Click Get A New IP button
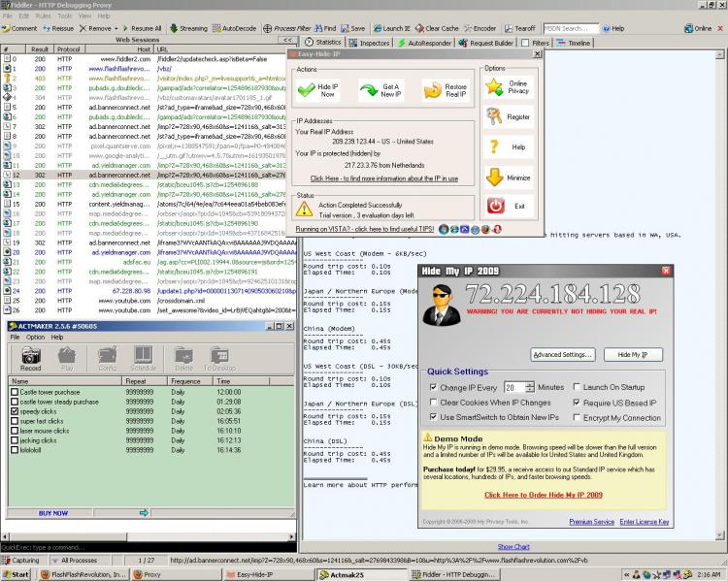The width and height of the screenshot is (728, 582). [381, 90]
